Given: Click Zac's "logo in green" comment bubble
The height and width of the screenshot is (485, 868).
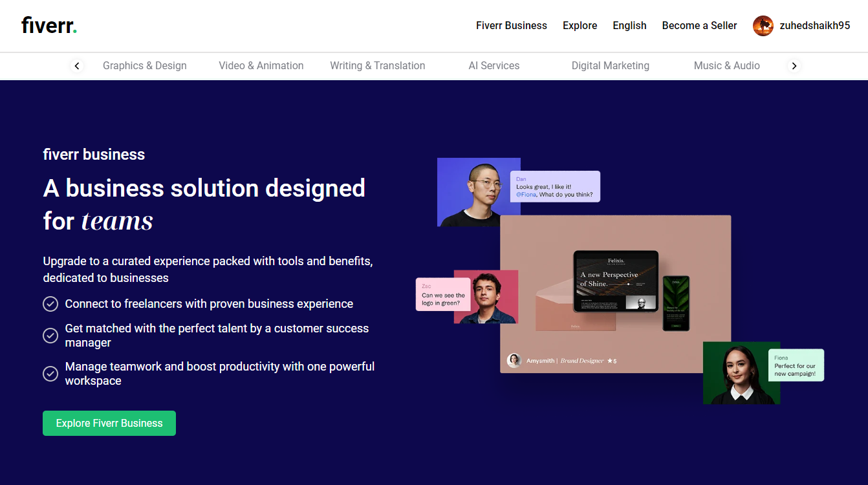Looking at the screenshot, I should [x=443, y=294].
